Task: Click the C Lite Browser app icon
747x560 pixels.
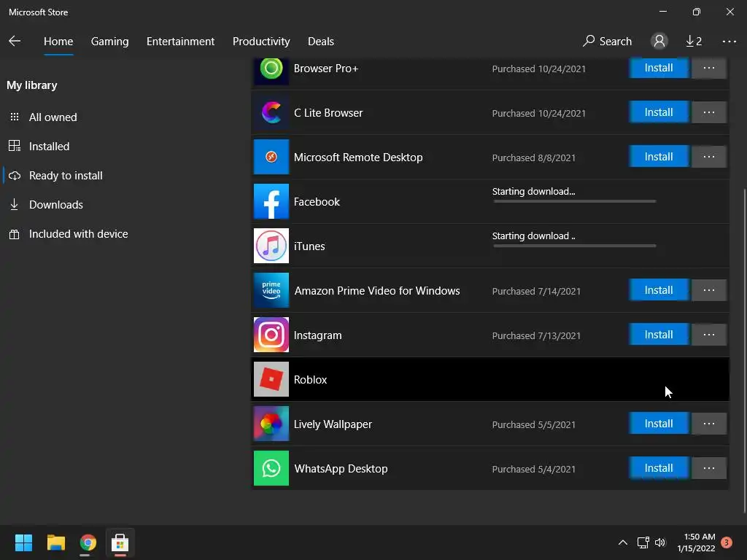Action: (x=271, y=113)
